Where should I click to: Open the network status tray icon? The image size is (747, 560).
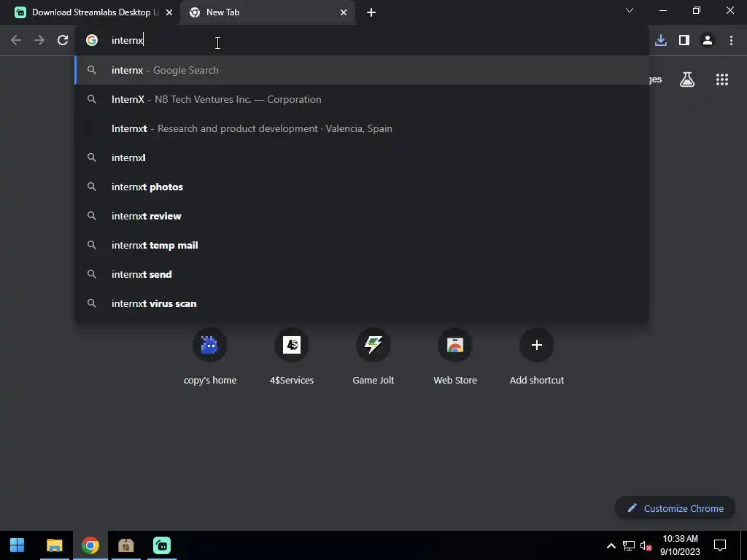click(628, 545)
